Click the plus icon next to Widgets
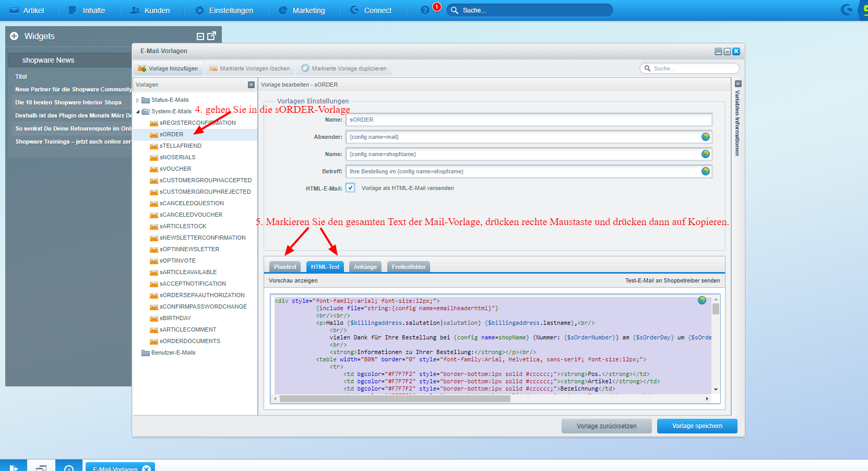This screenshot has width=868, height=471. point(14,36)
